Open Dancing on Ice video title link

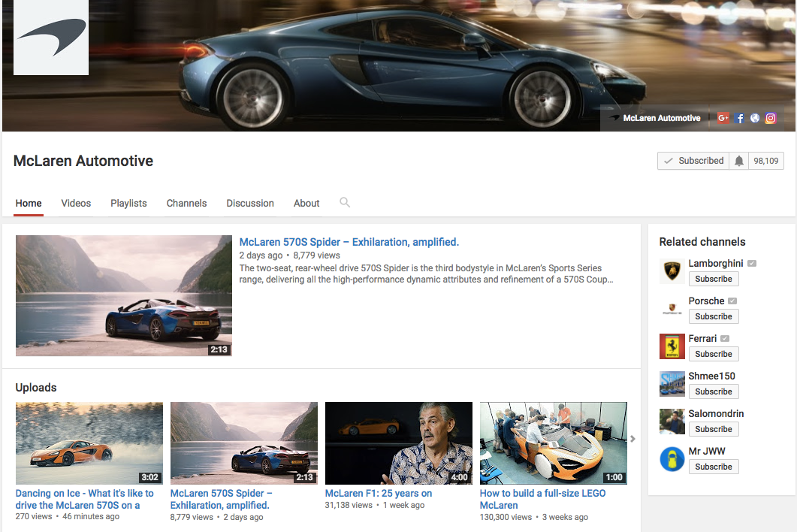click(84, 500)
